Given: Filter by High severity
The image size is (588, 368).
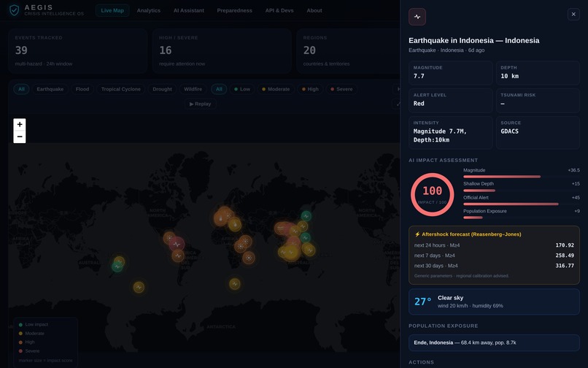Looking at the screenshot, I should [x=310, y=89].
